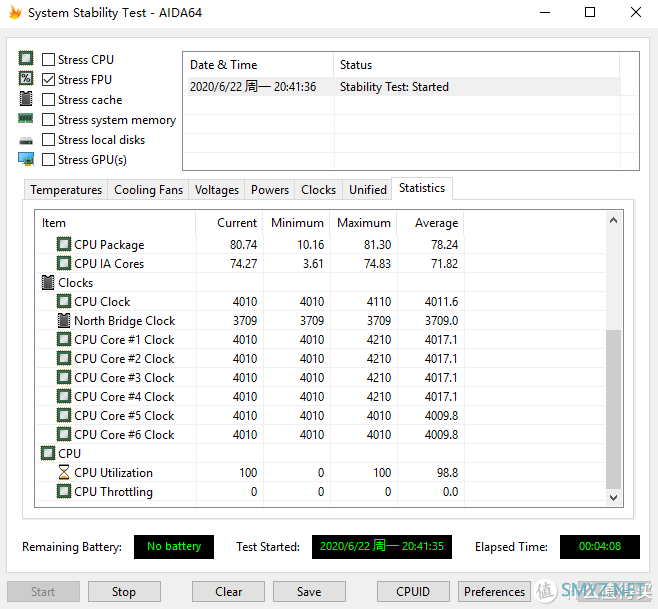
Task: Click the Date & Time log column header
Action: (258, 65)
